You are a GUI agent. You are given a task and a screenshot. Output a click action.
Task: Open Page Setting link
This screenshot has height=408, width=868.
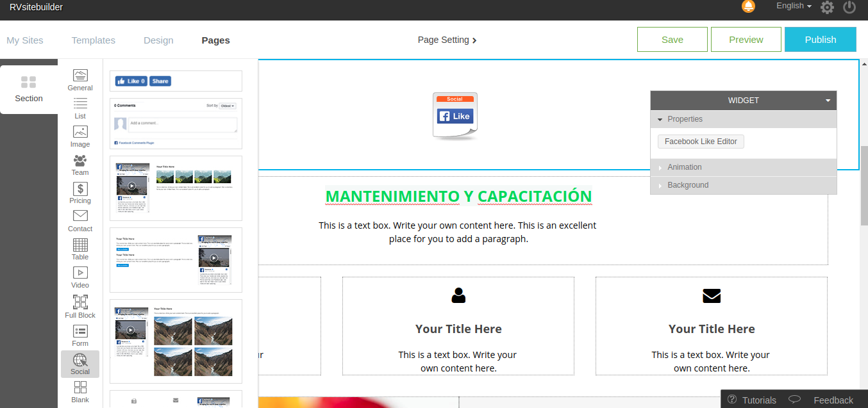click(x=447, y=40)
